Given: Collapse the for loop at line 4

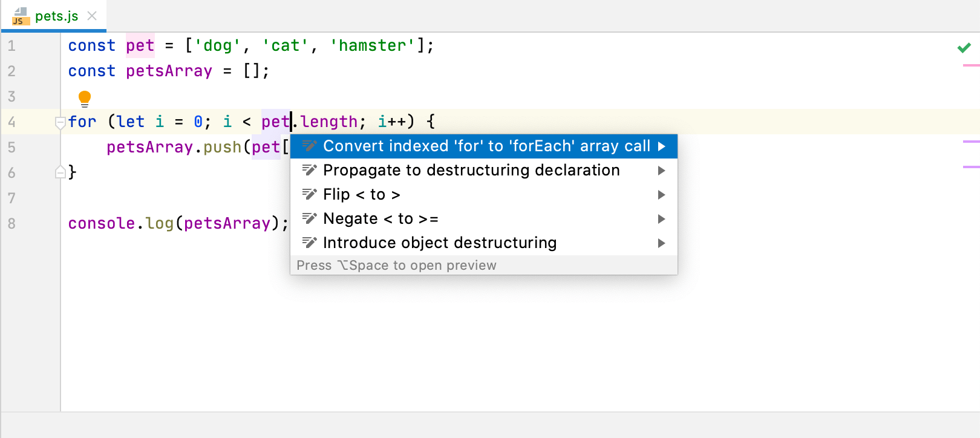Looking at the screenshot, I should coord(60,122).
